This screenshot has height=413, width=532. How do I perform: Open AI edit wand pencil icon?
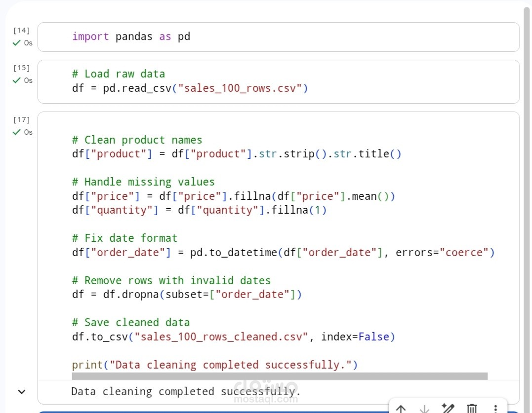pos(448,408)
